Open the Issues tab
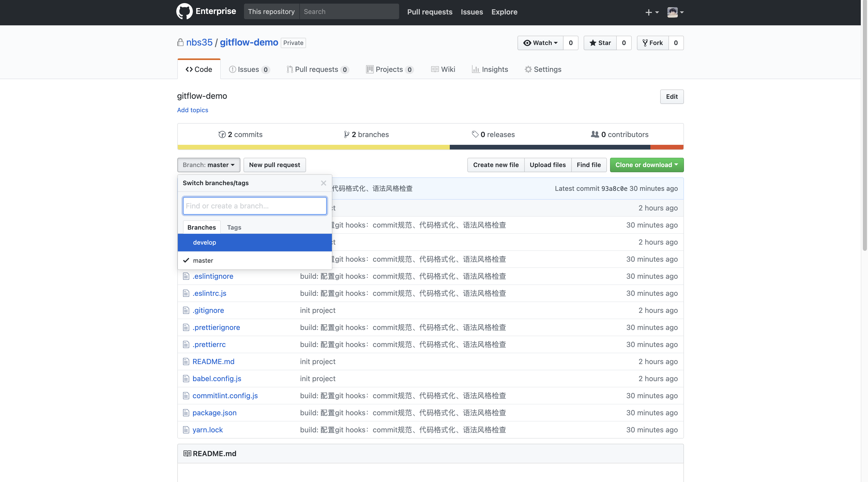This screenshot has width=868, height=482. tap(249, 70)
